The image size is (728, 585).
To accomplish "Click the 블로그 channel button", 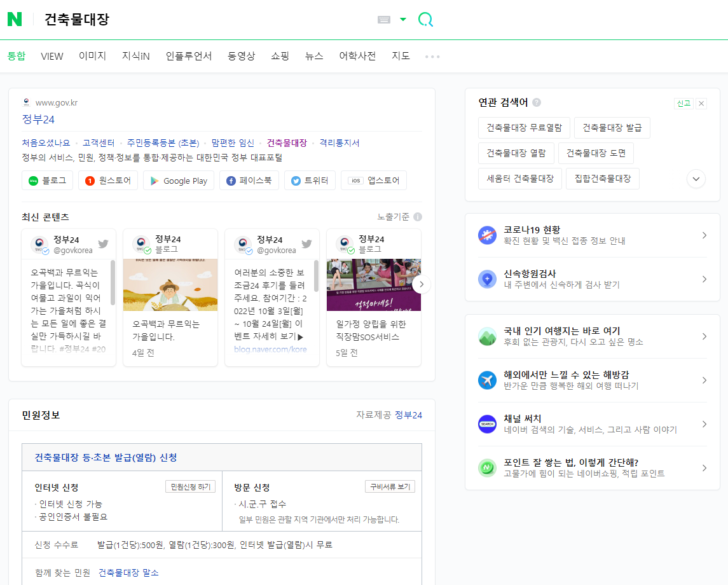I will click(47, 181).
